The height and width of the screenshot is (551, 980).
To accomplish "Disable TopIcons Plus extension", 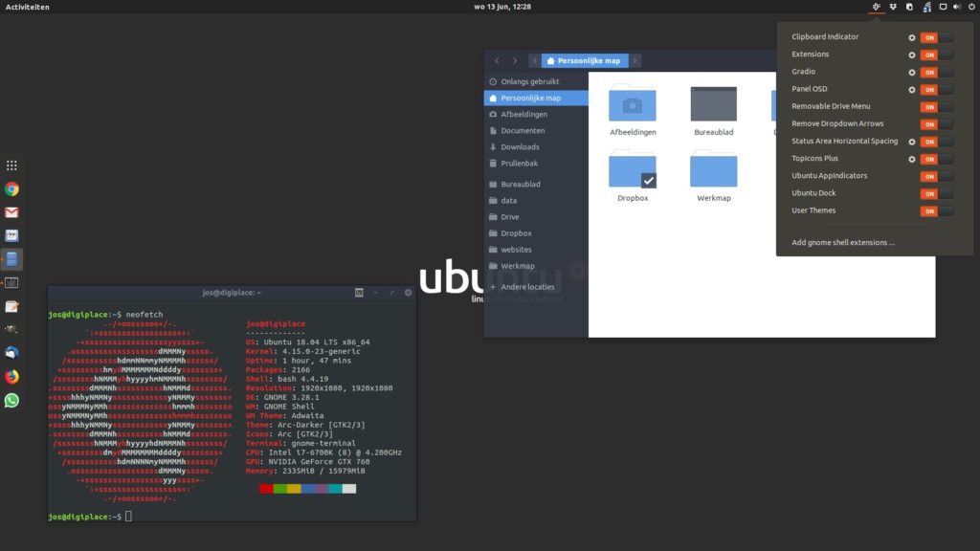I will [x=936, y=160].
